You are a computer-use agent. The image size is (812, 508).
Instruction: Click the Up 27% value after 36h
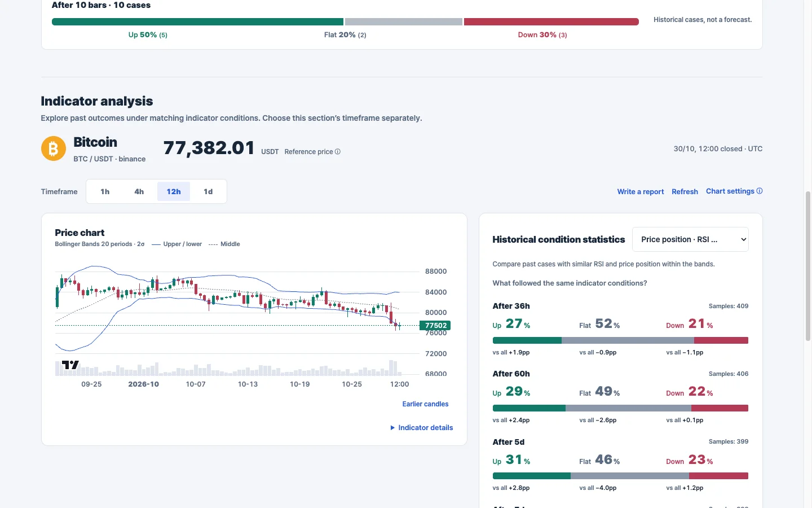511,324
